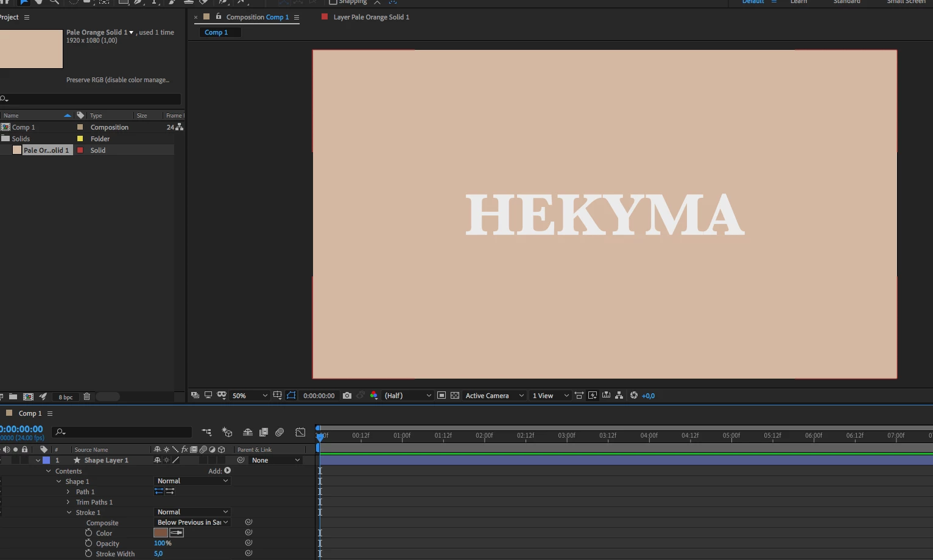The height and width of the screenshot is (560, 933).
Task: Open the Composite Below Previous dropdown
Action: (x=192, y=522)
